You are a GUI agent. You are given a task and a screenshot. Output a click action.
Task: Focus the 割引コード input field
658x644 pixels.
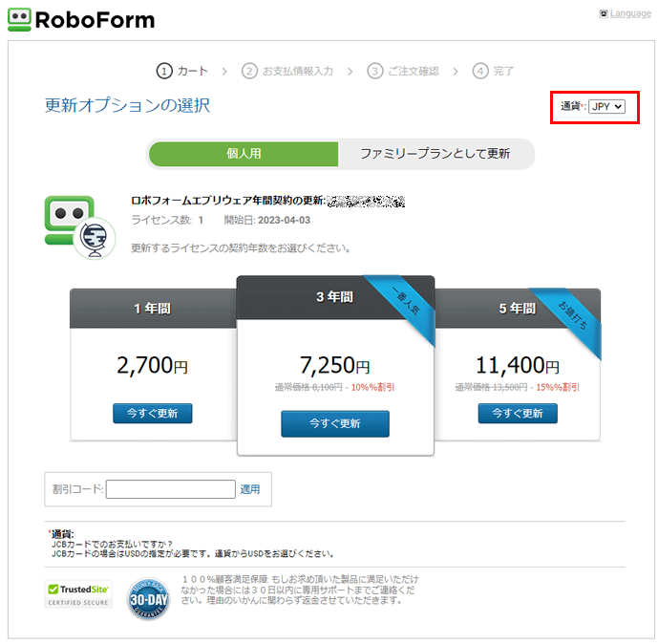pos(171,489)
